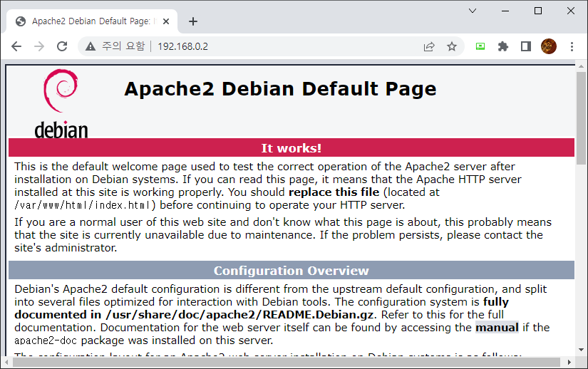Close the Apache2 Debian Default Page tab

pyautogui.click(x=166, y=21)
